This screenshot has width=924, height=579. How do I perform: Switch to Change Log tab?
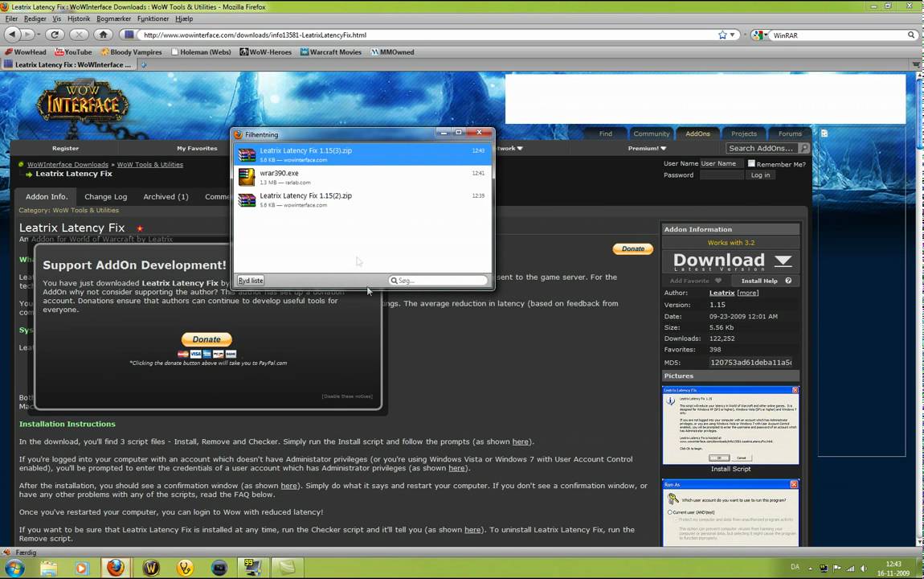105,197
